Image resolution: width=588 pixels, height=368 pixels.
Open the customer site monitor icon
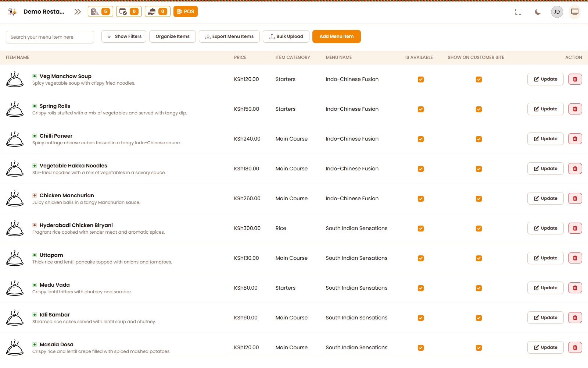pyautogui.click(x=575, y=12)
